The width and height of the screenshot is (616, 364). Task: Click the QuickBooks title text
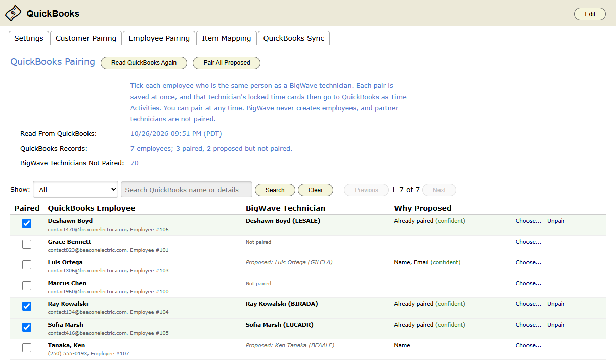[53, 14]
